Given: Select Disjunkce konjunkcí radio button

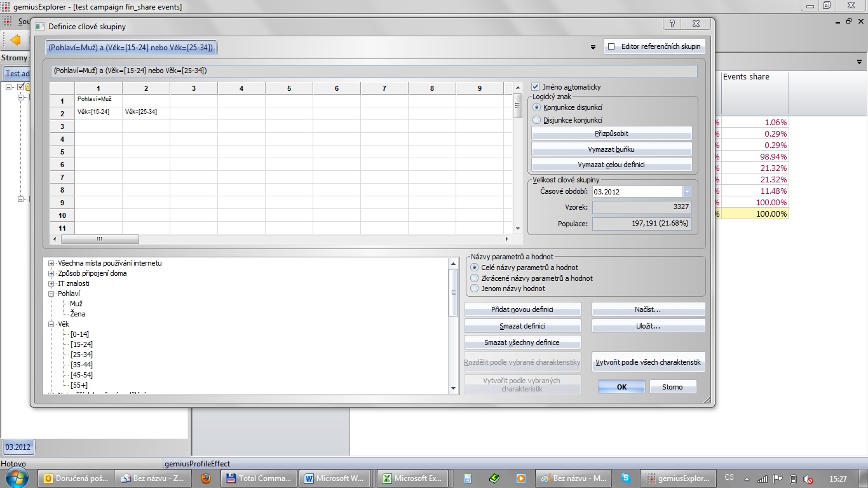Looking at the screenshot, I should point(536,120).
